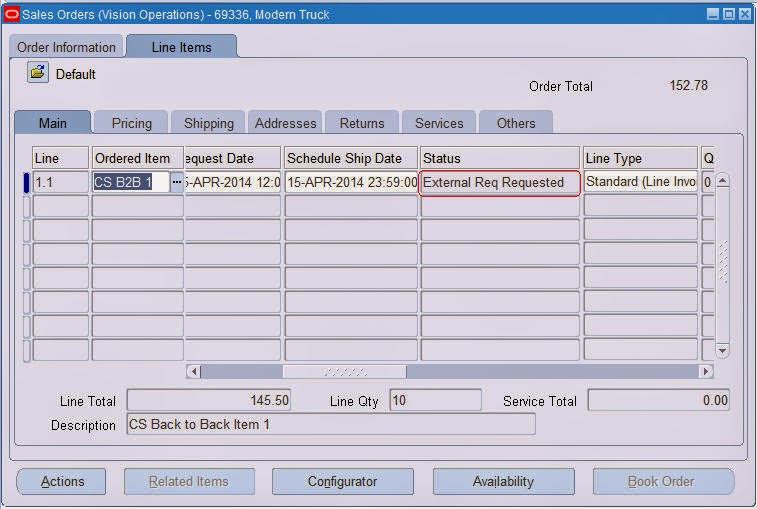Open the Shipping tab
This screenshot has height=509, width=757.
[x=209, y=123]
